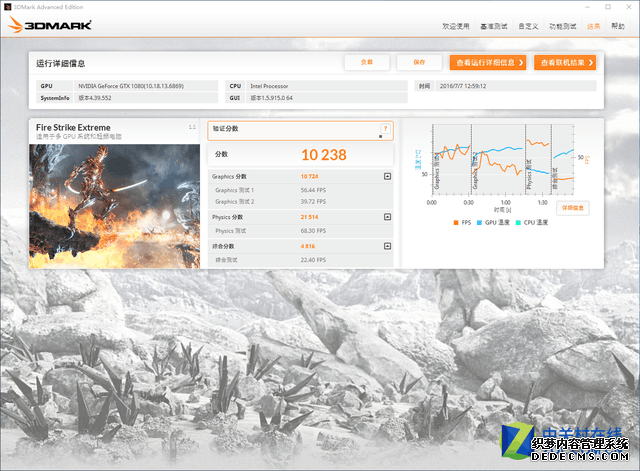Screen dimensions: 640x471
Task: Select the 功能测试 tab
Action: pyautogui.click(x=562, y=27)
